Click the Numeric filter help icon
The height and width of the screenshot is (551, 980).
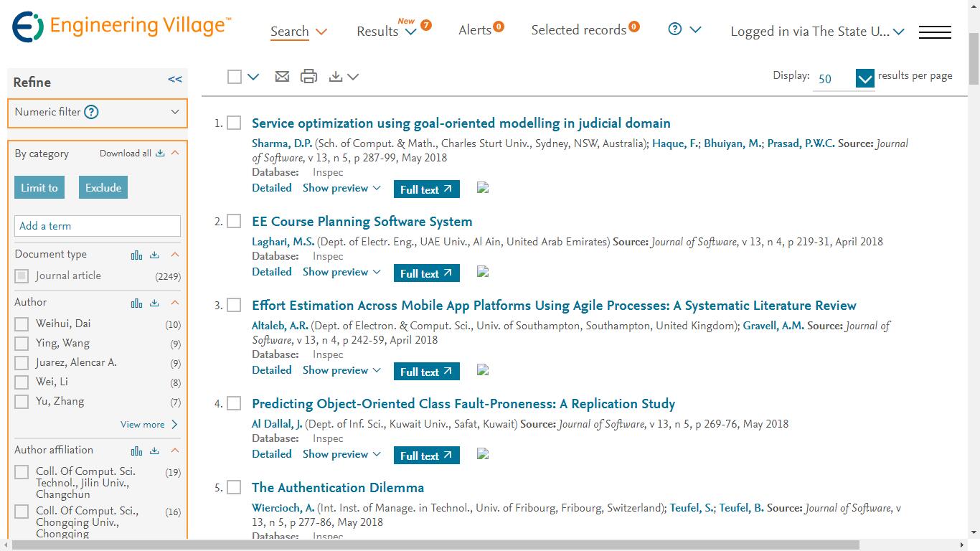pyautogui.click(x=91, y=112)
